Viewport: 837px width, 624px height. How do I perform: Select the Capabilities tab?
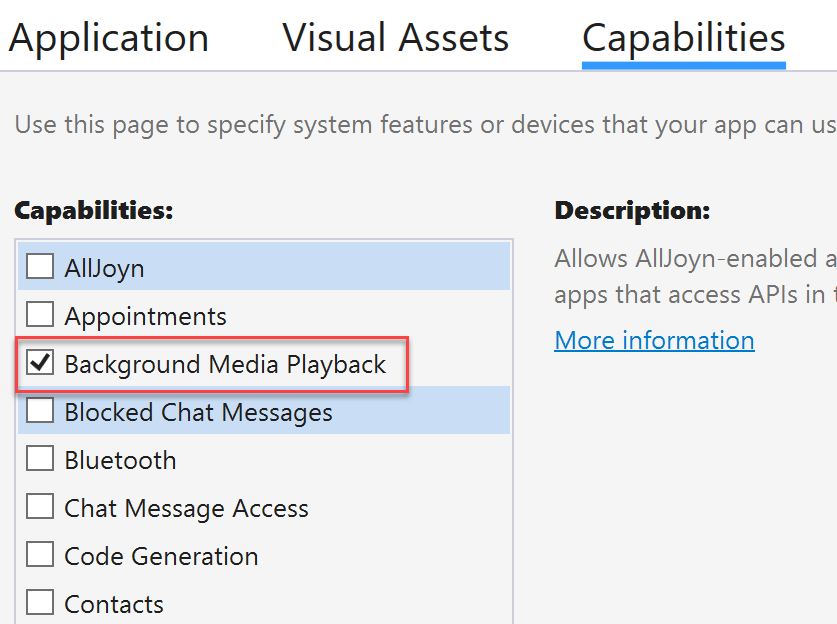684,38
